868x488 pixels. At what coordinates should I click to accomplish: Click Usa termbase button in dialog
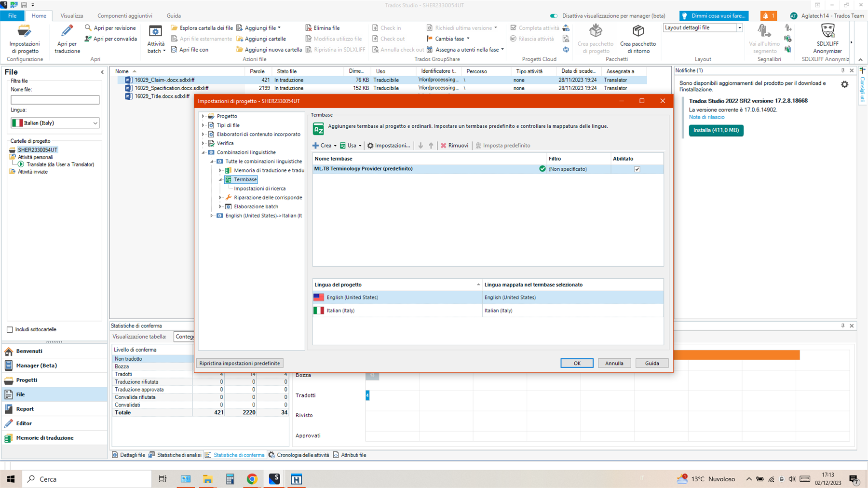pyautogui.click(x=351, y=145)
